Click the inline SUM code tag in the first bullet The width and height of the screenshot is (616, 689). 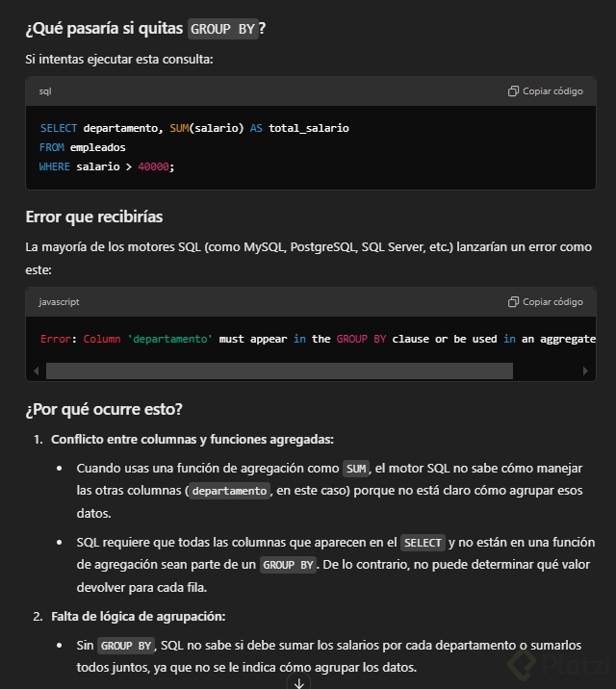tap(356, 469)
